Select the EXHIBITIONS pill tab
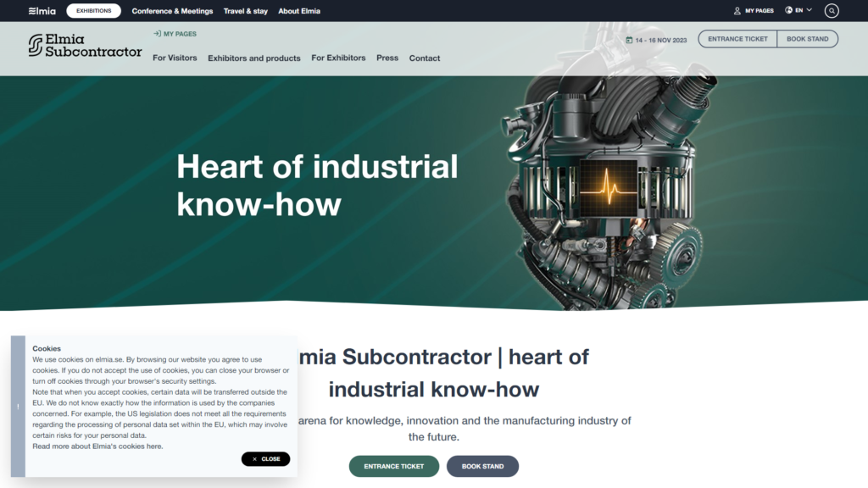 93,10
